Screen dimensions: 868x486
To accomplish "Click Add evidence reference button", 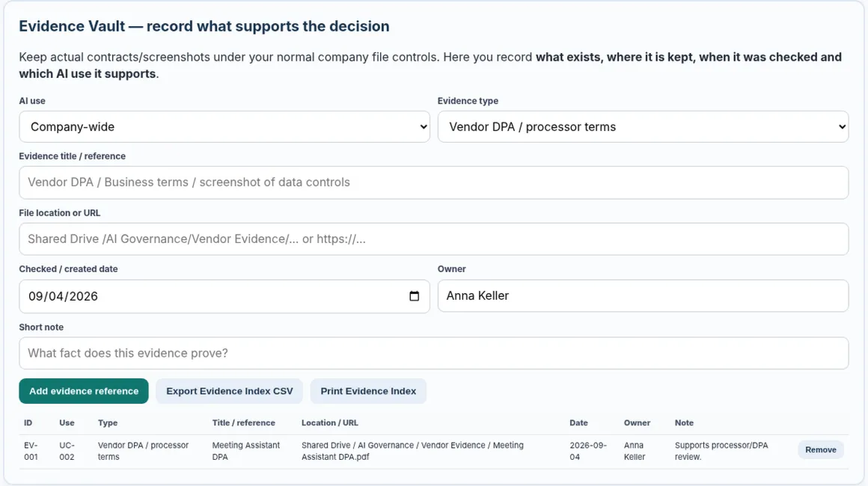I will click(x=84, y=391).
